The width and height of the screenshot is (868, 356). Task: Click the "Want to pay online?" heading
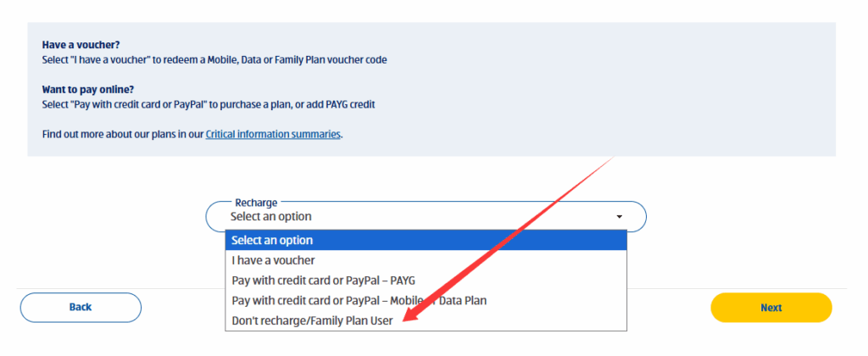point(88,89)
